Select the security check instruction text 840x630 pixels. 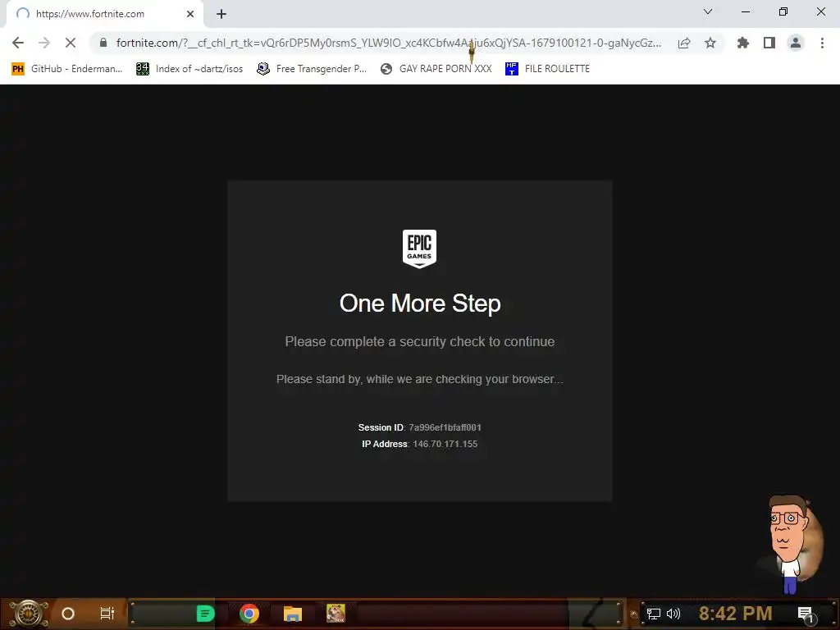(x=420, y=342)
